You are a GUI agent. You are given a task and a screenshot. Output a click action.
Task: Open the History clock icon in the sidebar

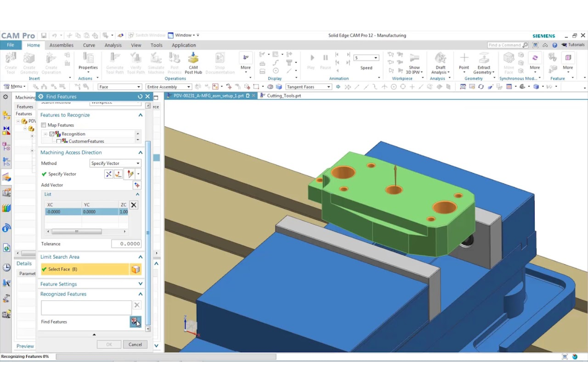6,267
